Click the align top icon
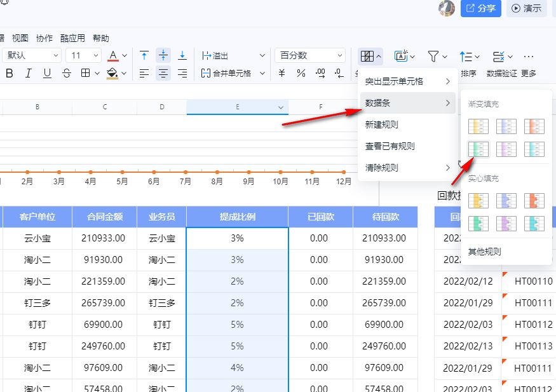This screenshot has height=392, width=556. pyautogui.click(x=144, y=56)
